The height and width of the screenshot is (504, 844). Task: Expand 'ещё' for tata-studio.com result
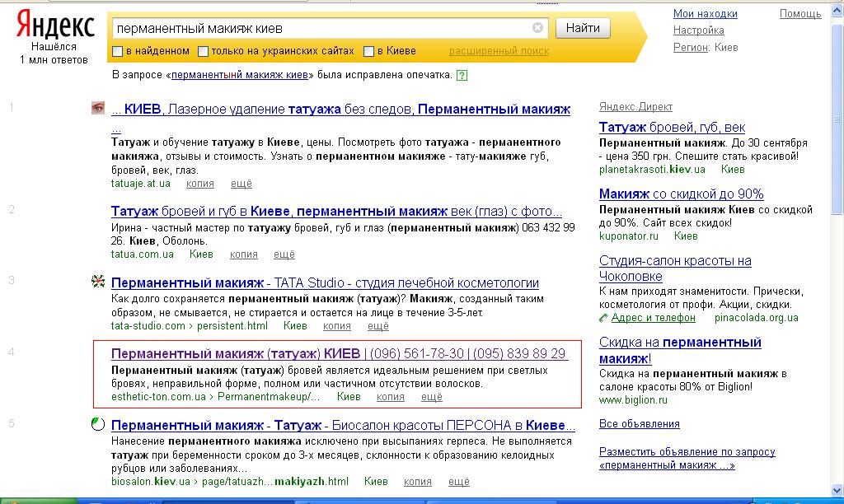pos(378,326)
